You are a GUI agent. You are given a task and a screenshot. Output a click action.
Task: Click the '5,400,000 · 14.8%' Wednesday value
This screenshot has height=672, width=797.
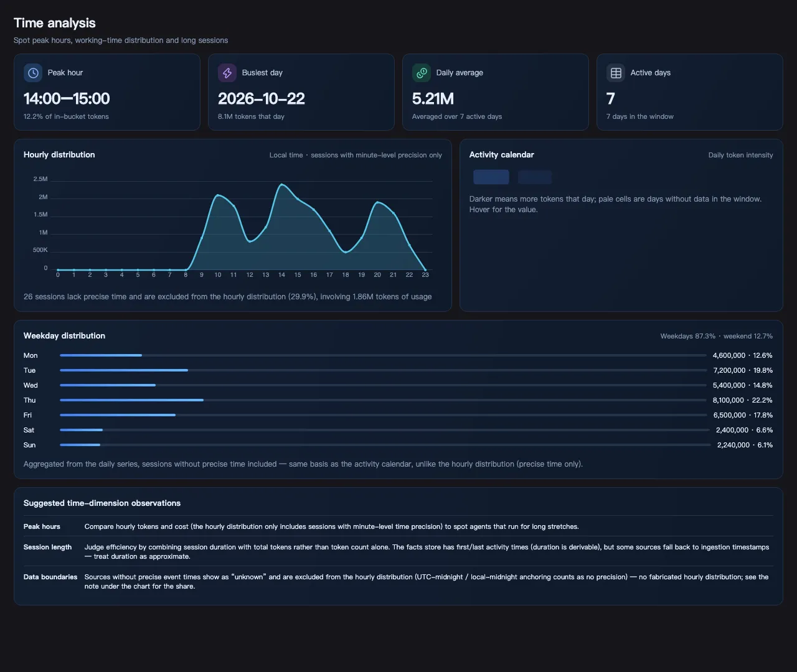pos(743,385)
